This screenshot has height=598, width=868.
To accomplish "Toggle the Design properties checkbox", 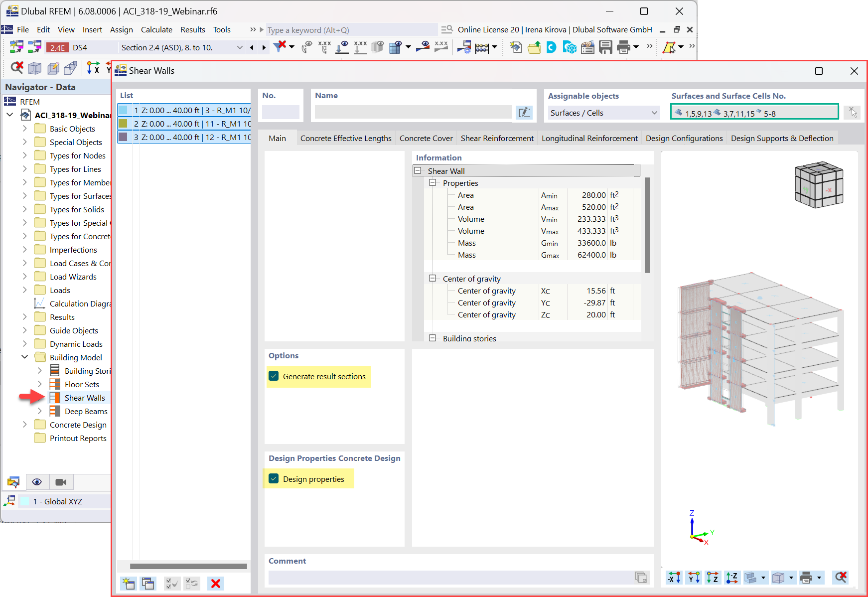I will (x=274, y=478).
